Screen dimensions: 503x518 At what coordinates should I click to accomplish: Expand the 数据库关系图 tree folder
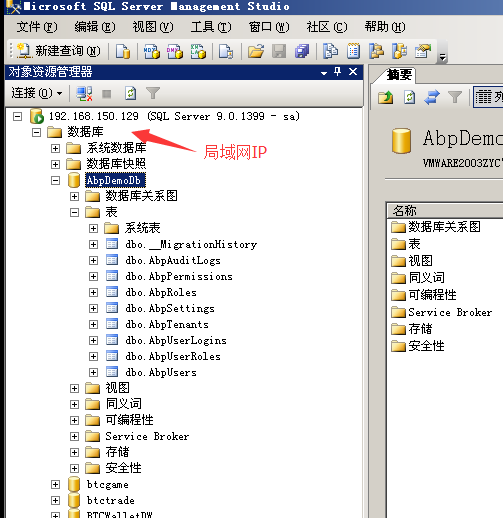tap(74, 196)
